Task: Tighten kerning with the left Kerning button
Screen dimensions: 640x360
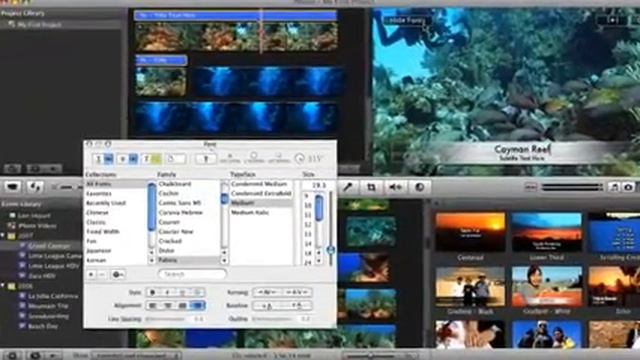Action: [x=268, y=292]
